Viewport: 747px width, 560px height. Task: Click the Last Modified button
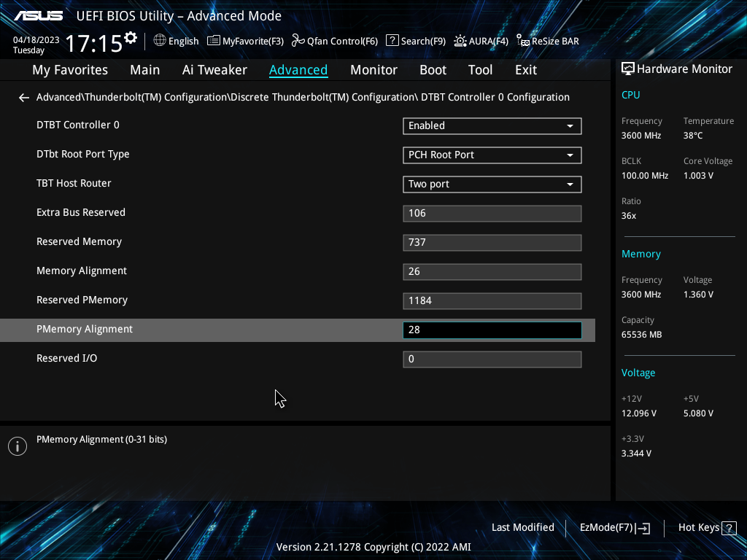pyautogui.click(x=522, y=528)
